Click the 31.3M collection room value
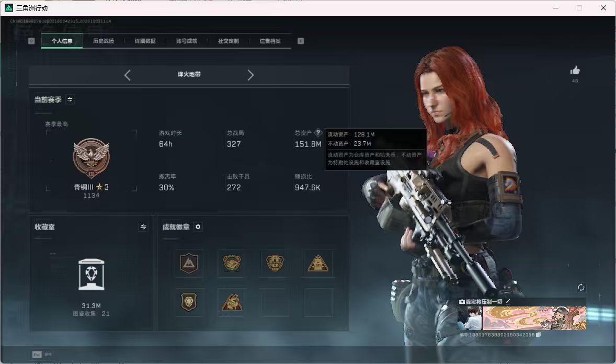 point(91,306)
